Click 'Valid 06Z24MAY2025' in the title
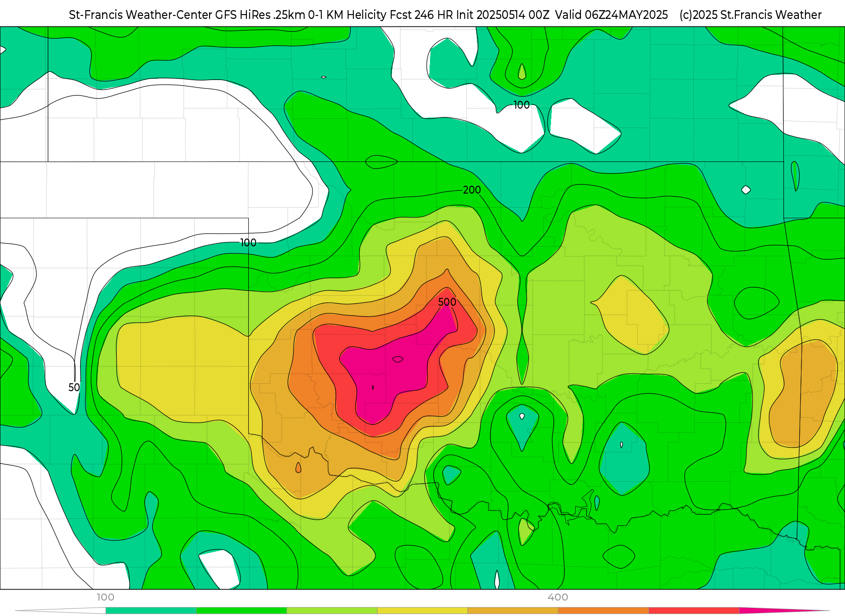845x616 pixels. tap(611, 15)
